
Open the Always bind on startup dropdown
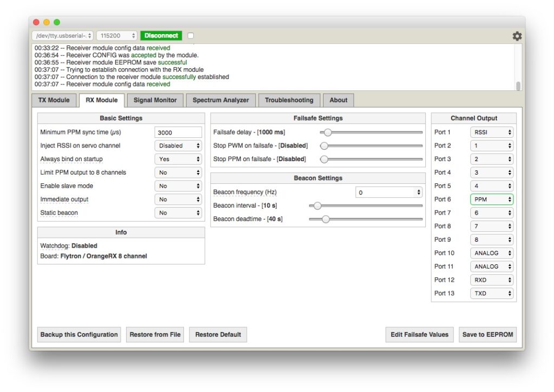178,160
